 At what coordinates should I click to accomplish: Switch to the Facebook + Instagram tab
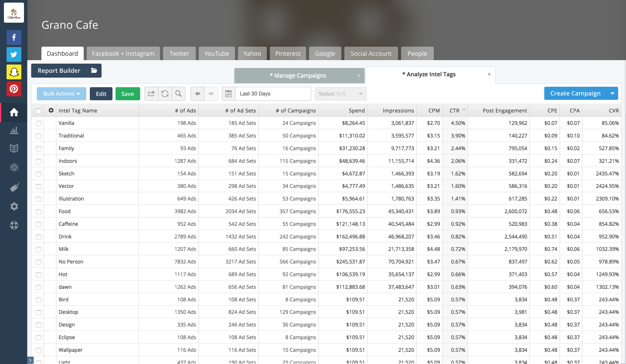(x=123, y=54)
